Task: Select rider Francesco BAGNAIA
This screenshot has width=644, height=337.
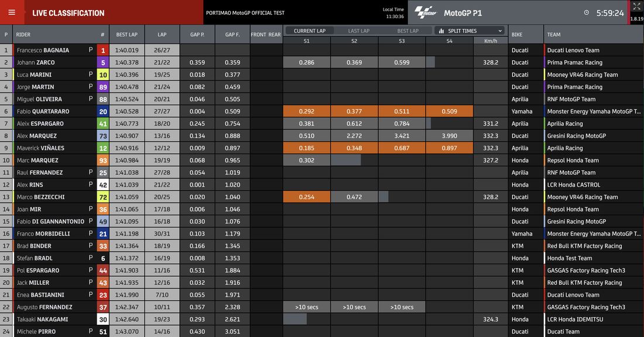Action: pyautogui.click(x=43, y=50)
